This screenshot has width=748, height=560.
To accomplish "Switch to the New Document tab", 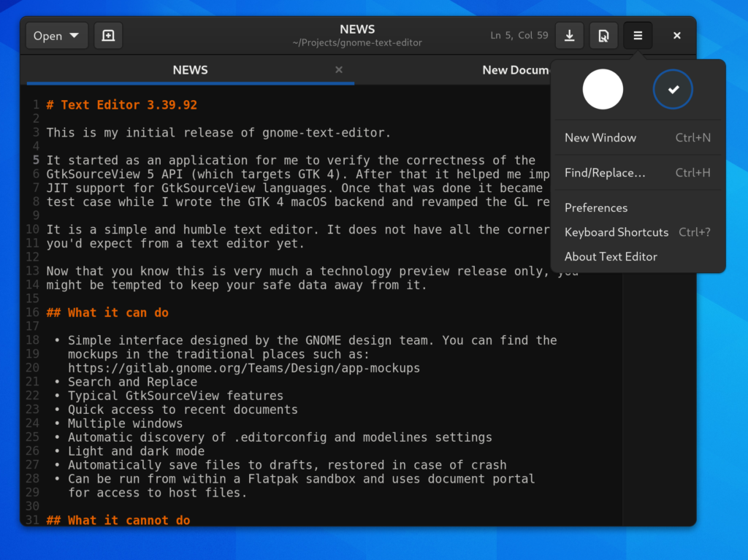I will (x=516, y=70).
